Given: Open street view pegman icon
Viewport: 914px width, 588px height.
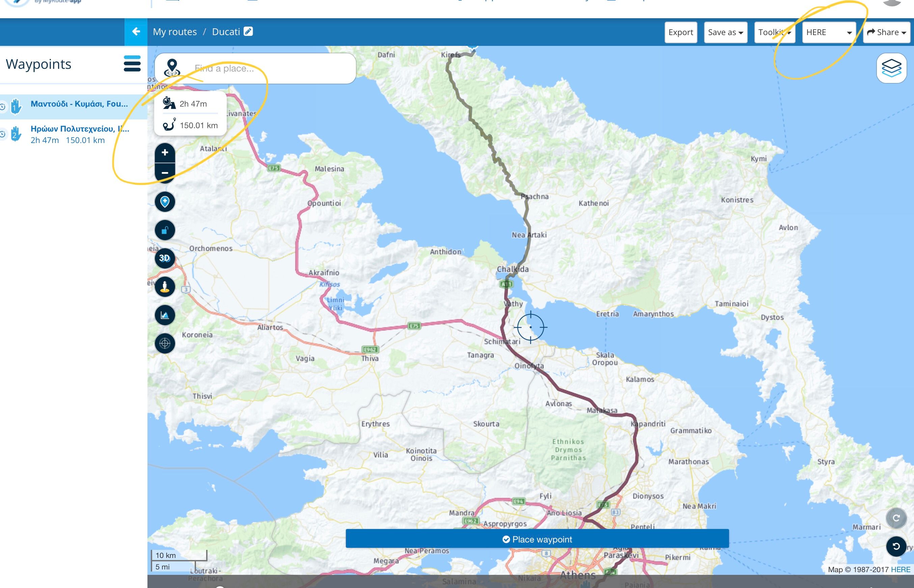Looking at the screenshot, I should (x=165, y=287).
